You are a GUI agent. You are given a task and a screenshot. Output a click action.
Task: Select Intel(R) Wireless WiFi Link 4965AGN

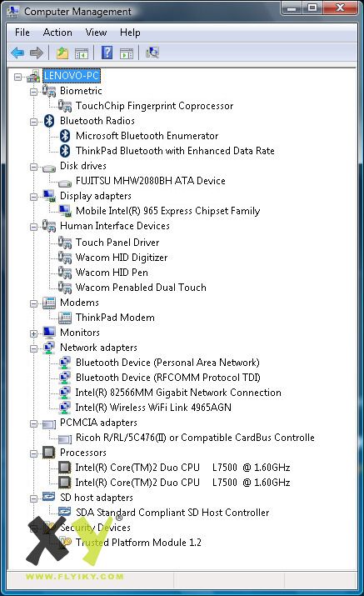tap(153, 408)
